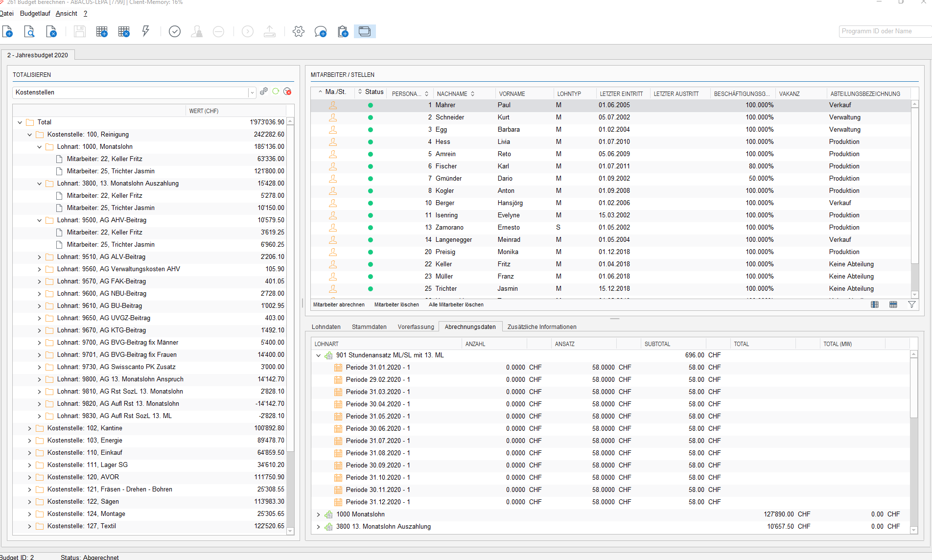The height and width of the screenshot is (560, 932).
Task: Click the green refresh icon in Totalisieren
Action: tap(276, 92)
